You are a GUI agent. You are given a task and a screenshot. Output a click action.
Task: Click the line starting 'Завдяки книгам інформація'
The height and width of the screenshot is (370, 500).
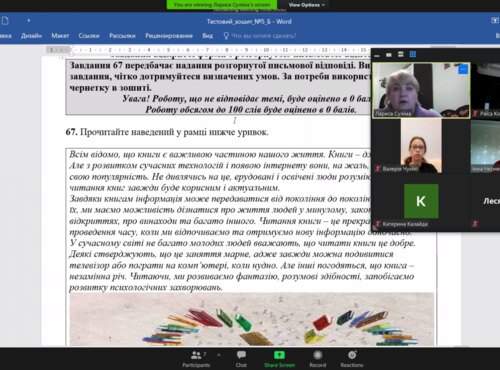[220, 199]
